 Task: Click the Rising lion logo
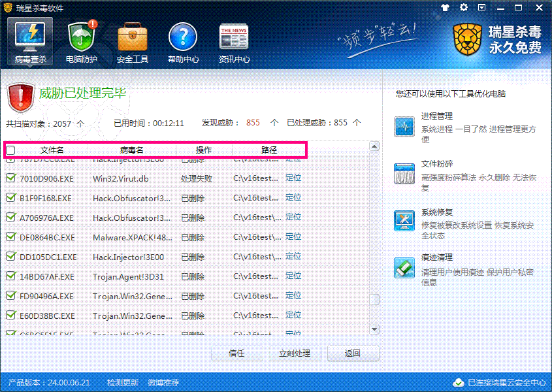point(468,39)
